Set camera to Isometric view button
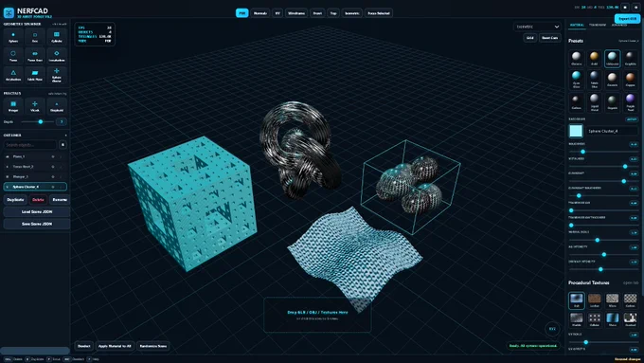Viewport: 644px width, 363px height. (352, 13)
